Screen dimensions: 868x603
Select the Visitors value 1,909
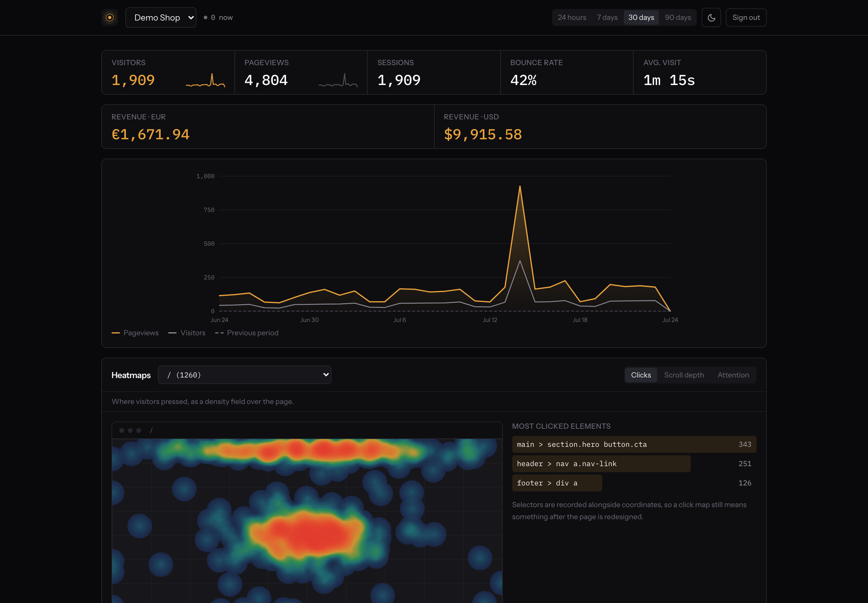click(133, 80)
